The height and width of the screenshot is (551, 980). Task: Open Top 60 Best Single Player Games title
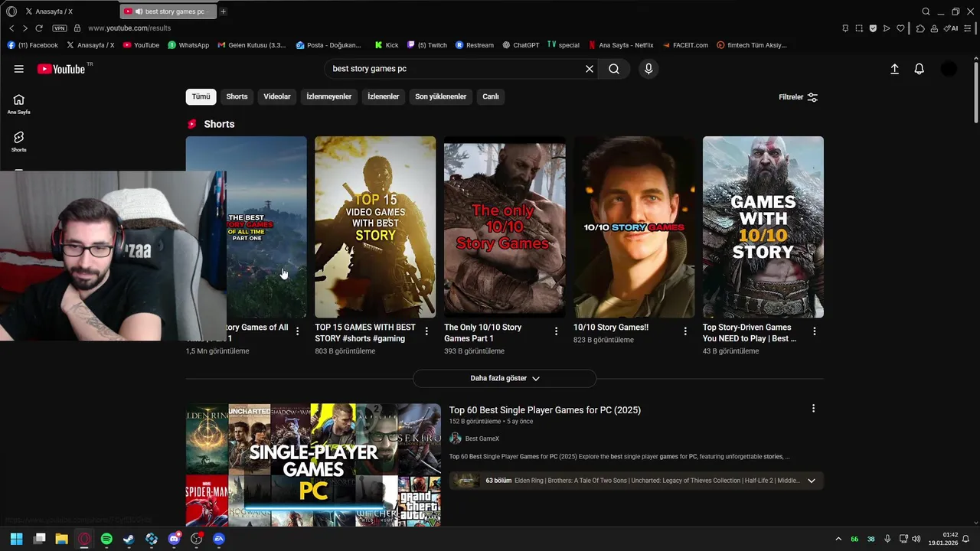coord(545,410)
